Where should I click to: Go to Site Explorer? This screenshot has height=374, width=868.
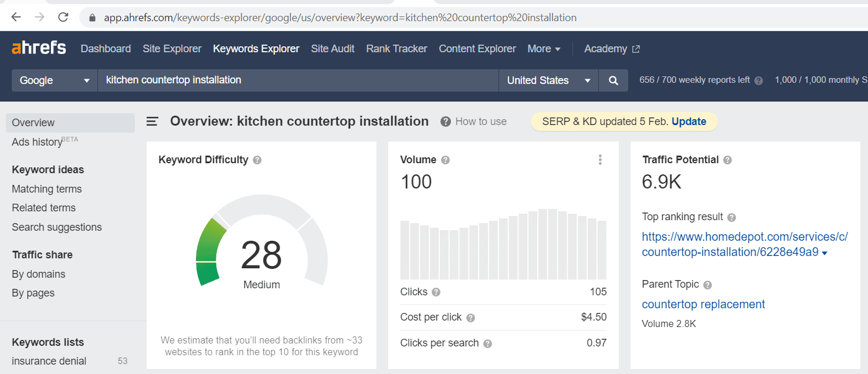tap(172, 49)
